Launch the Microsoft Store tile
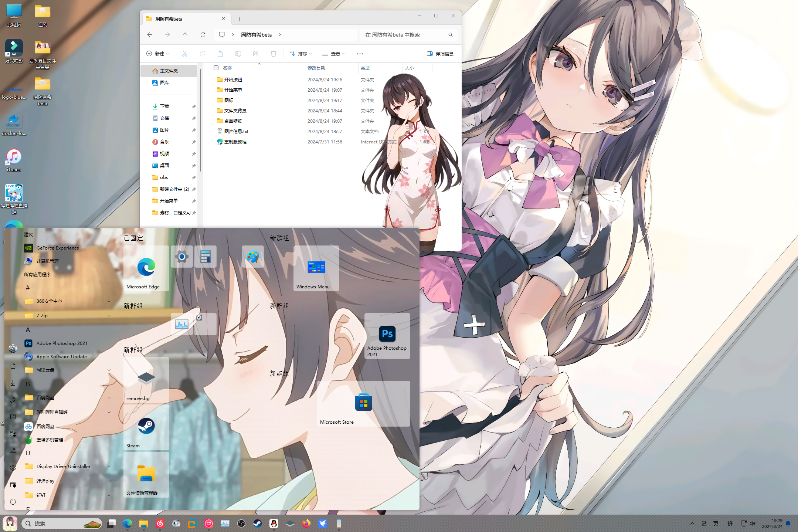798x532 pixels. (363, 403)
